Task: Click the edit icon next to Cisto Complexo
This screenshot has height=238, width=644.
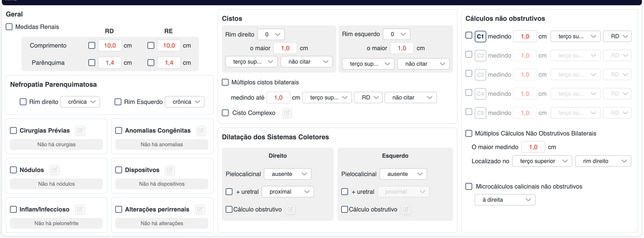Action: pos(287,113)
